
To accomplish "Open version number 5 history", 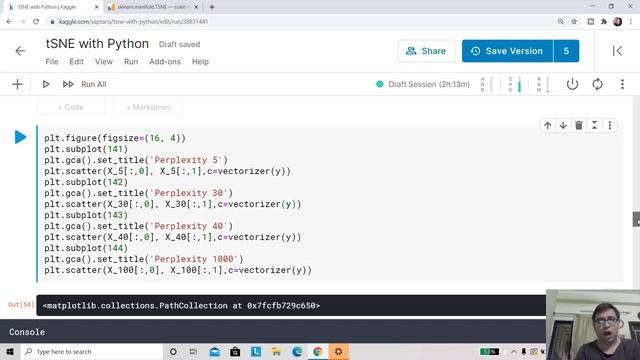I will point(566,51).
